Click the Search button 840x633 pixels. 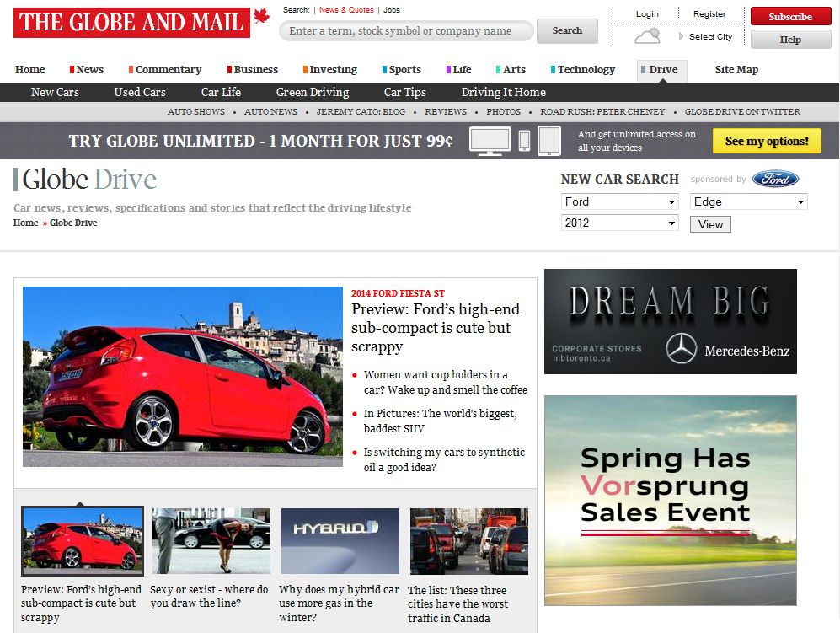coord(567,30)
